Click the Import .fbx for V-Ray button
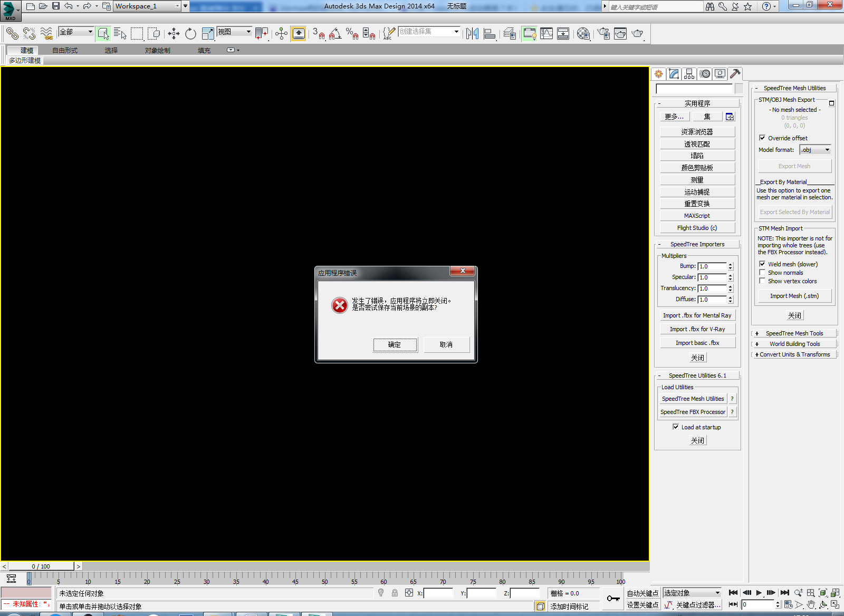This screenshot has height=616, width=844. click(697, 329)
